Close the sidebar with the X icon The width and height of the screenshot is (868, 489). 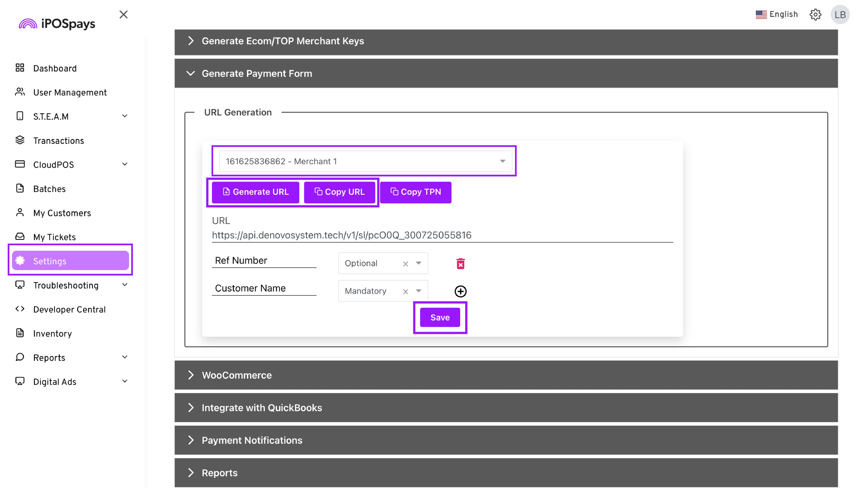tap(123, 14)
